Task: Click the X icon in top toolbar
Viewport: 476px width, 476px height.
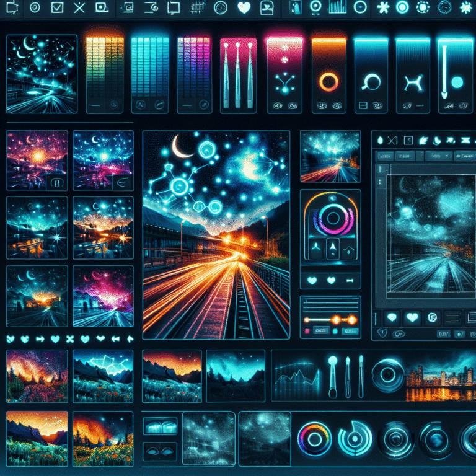Action: click(x=78, y=8)
